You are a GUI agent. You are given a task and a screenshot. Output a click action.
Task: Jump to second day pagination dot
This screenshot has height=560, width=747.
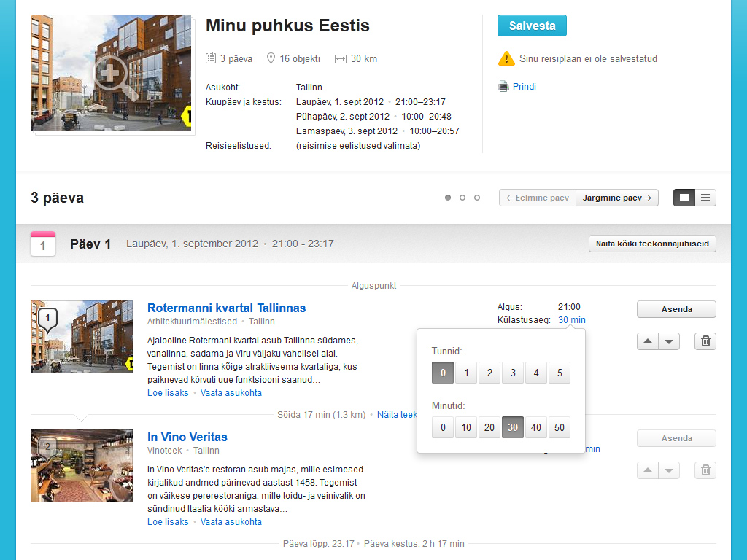(462, 198)
